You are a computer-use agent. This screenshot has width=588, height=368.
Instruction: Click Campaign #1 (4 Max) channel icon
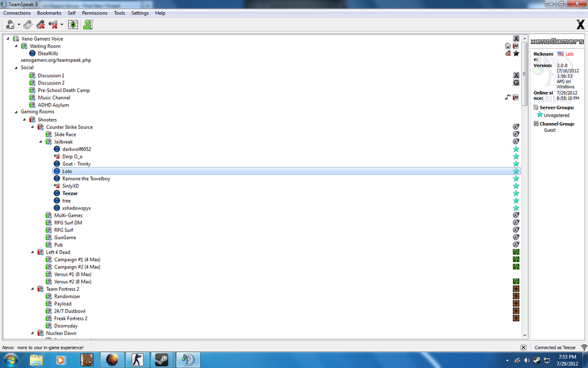48,260
